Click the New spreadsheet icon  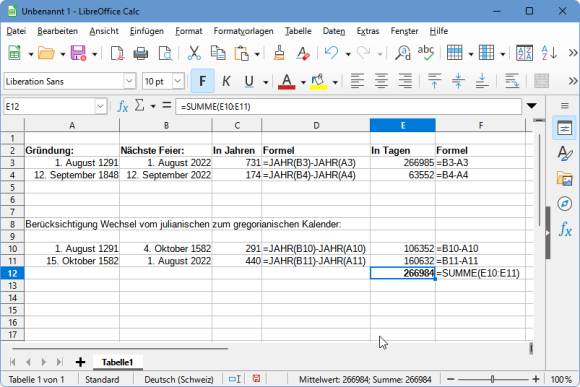pyautogui.click(x=15, y=53)
